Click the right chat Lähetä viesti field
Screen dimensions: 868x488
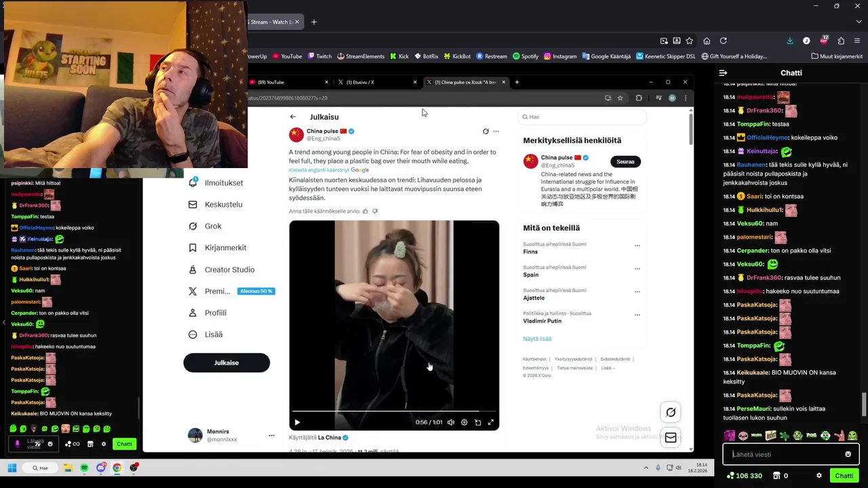[791, 454]
